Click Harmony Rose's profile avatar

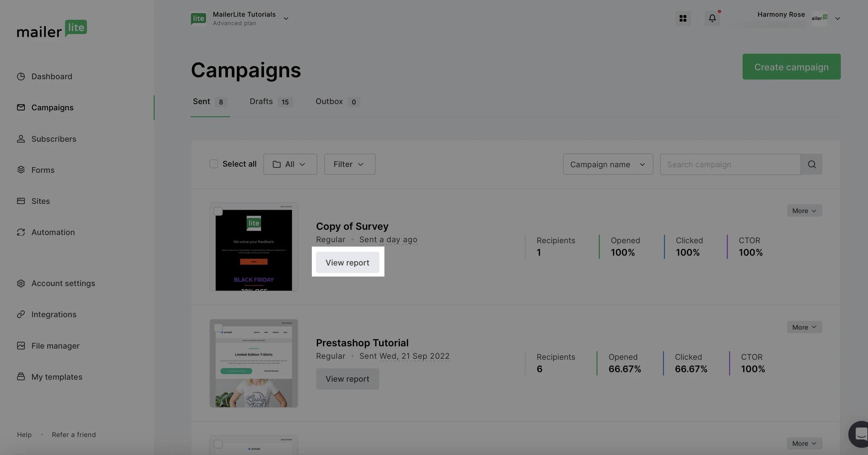coord(820,18)
